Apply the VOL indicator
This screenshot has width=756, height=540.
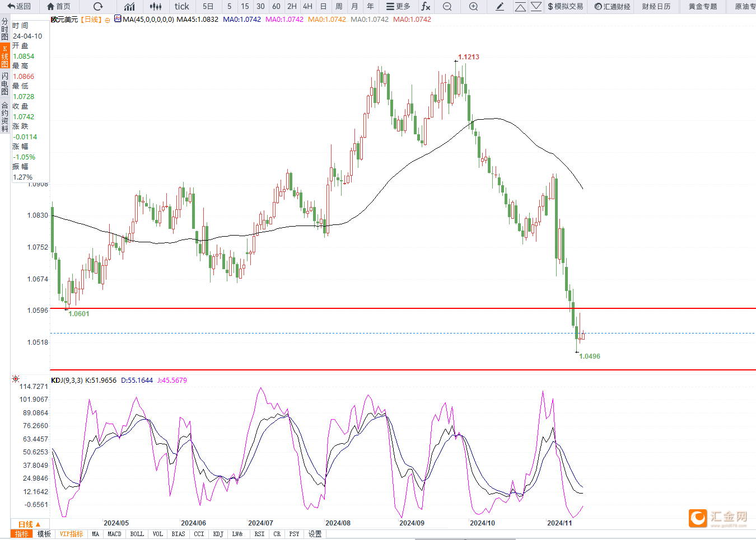(158, 534)
